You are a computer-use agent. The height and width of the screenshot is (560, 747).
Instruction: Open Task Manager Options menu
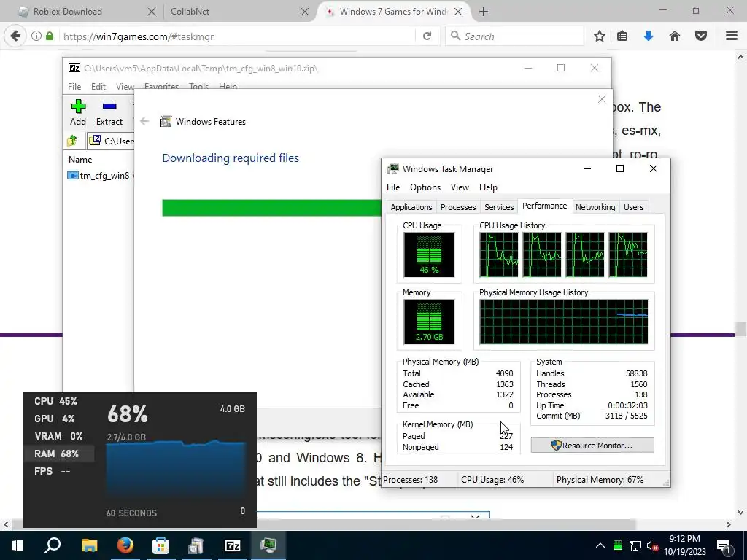(x=425, y=187)
